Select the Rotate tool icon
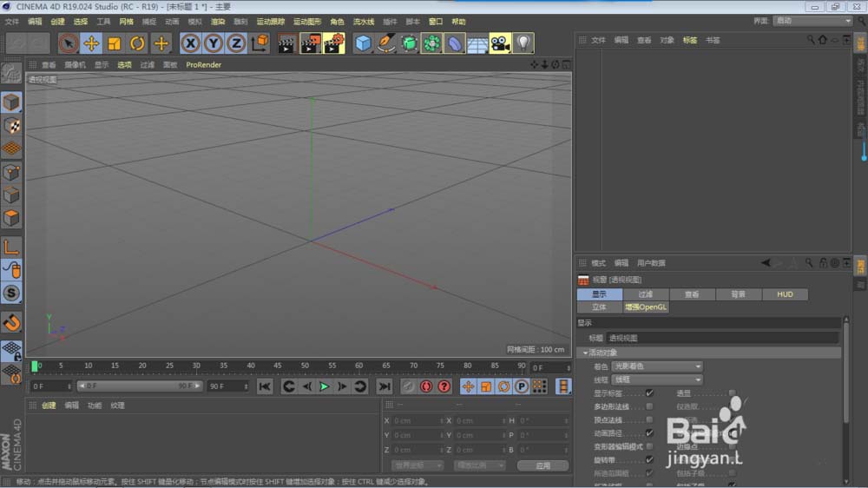The image size is (868, 488). (x=137, y=43)
